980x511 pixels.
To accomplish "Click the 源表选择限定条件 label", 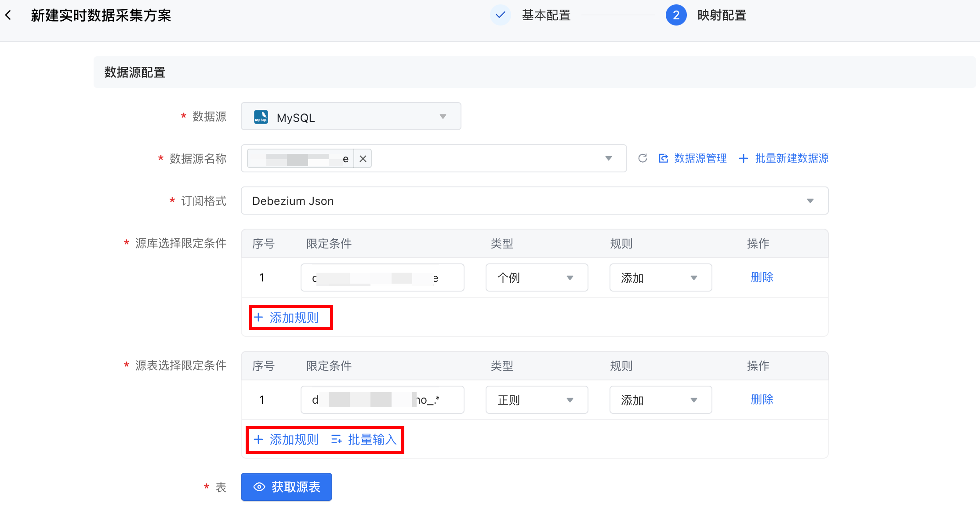I will (181, 365).
